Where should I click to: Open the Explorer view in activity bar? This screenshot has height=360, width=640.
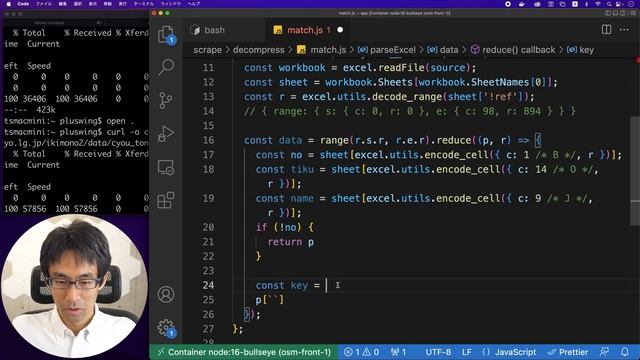click(166, 34)
